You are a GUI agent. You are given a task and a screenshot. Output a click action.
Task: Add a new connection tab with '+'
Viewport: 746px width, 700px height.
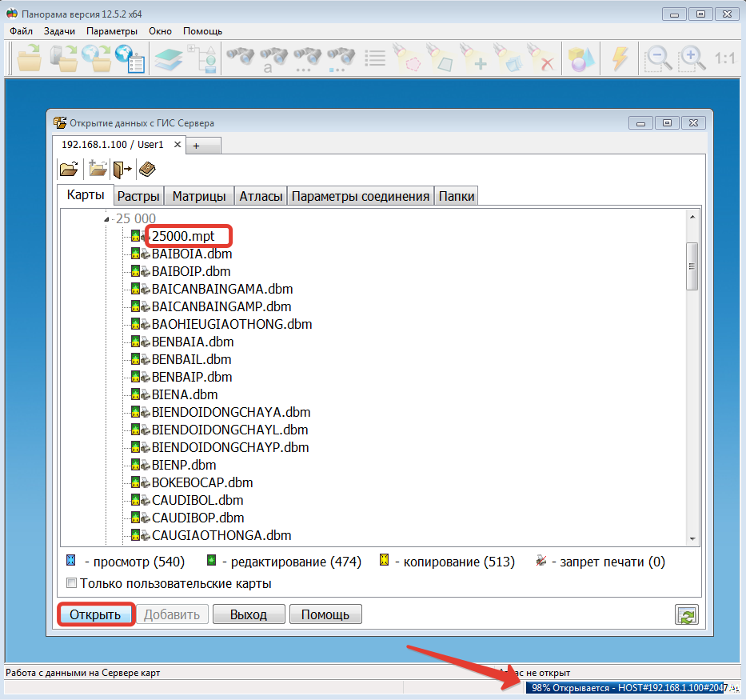click(x=195, y=146)
